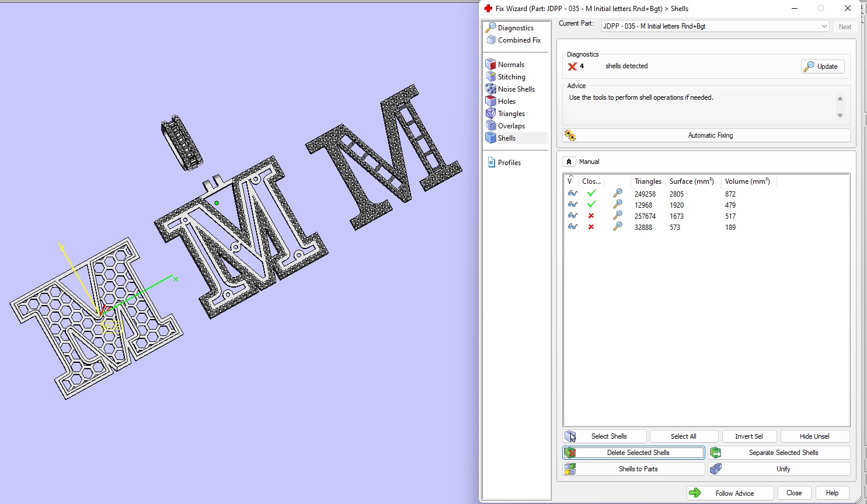Image resolution: width=867 pixels, height=504 pixels.
Task: Click the Next part button
Action: 845,27
